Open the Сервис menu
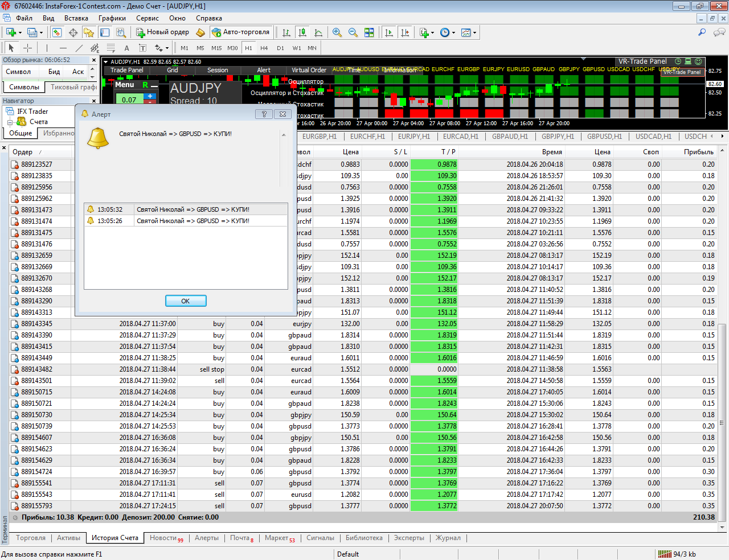Image resolution: width=729 pixels, height=560 pixels. (148, 18)
